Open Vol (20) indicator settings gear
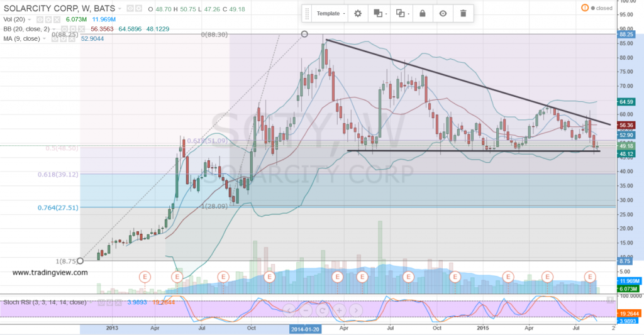The height and width of the screenshot is (335, 644). (x=48, y=19)
